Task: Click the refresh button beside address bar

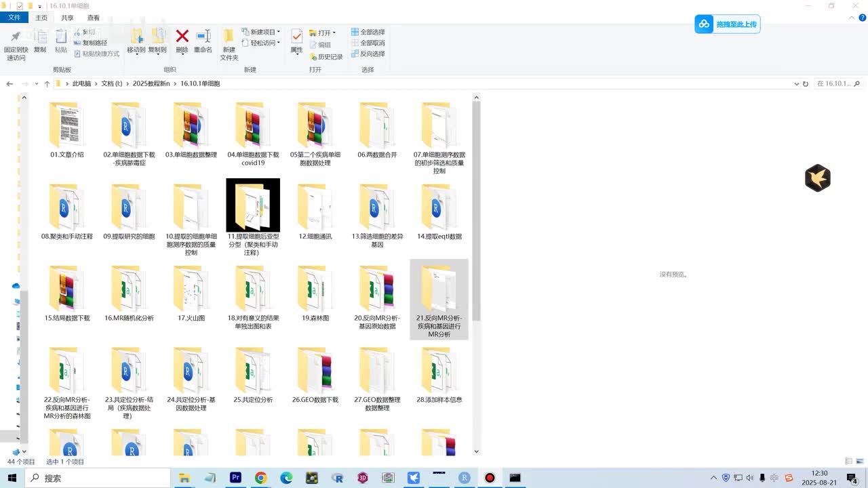Action: [x=806, y=84]
